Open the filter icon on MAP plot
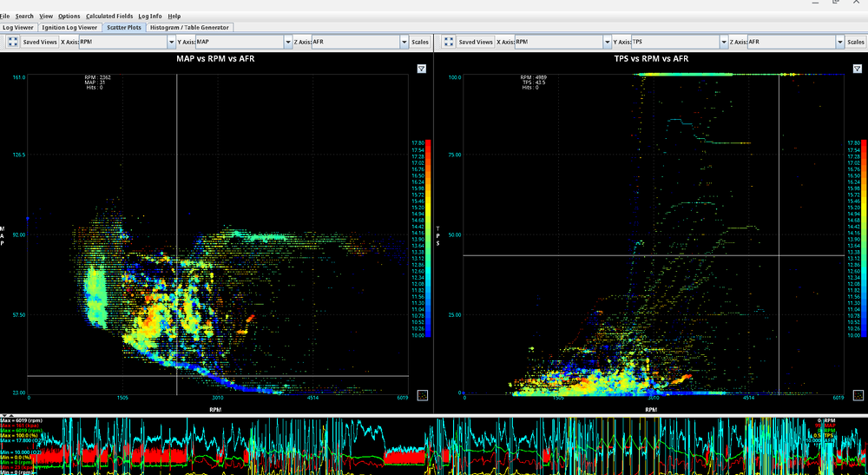868x475 pixels. pyautogui.click(x=422, y=69)
